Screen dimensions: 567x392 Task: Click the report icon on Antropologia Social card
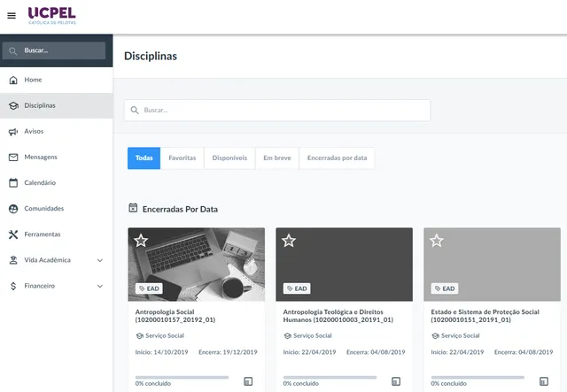tap(248, 381)
